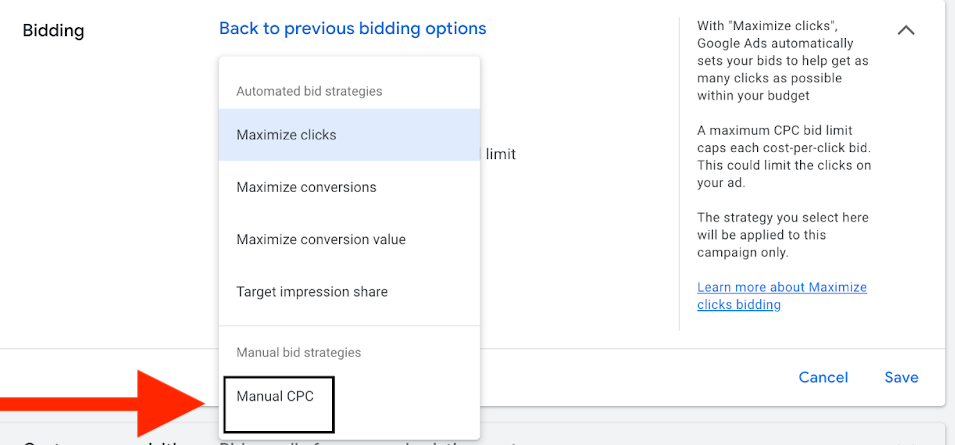The height and width of the screenshot is (445, 955).
Task: Collapse the Bidding section with the chevron
Action: tap(906, 30)
